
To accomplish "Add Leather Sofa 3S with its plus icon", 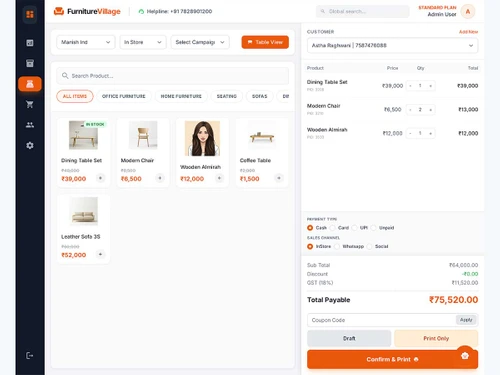I will pyautogui.click(x=100, y=254).
